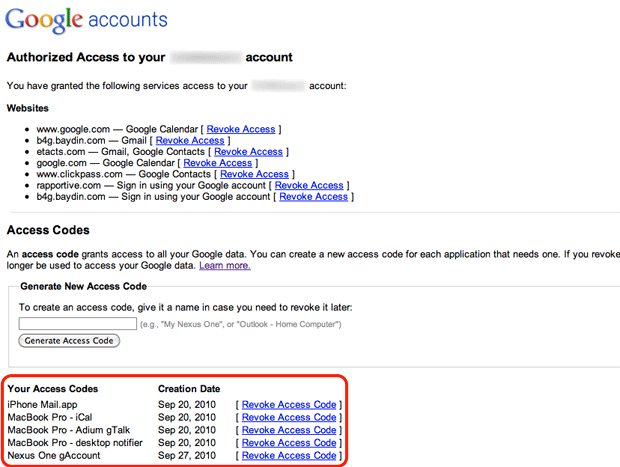Click the 'Creation Date' column header
This screenshot has width=620, height=467.
tap(189, 389)
